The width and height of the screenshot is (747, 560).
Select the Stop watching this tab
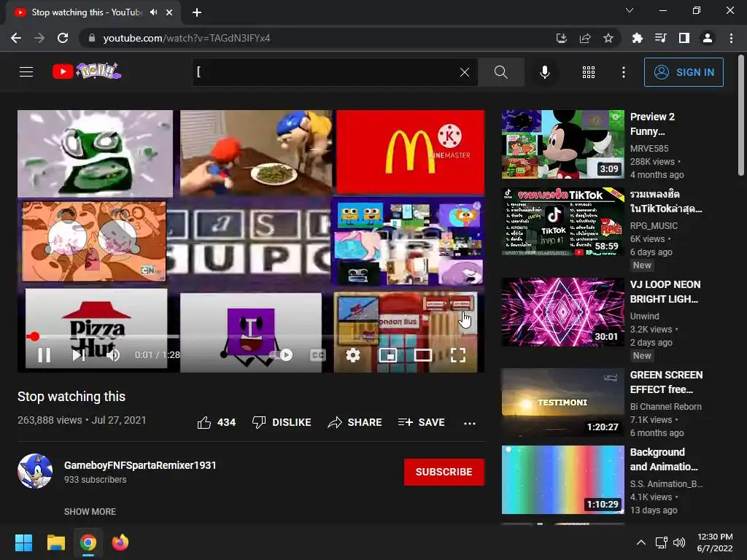coord(93,12)
